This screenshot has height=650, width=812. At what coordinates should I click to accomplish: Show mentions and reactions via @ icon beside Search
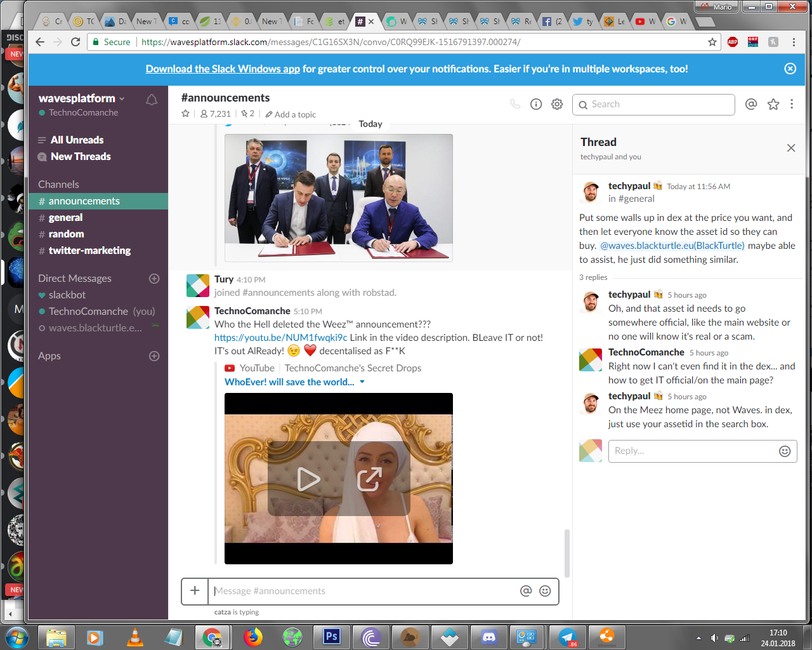[751, 104]
